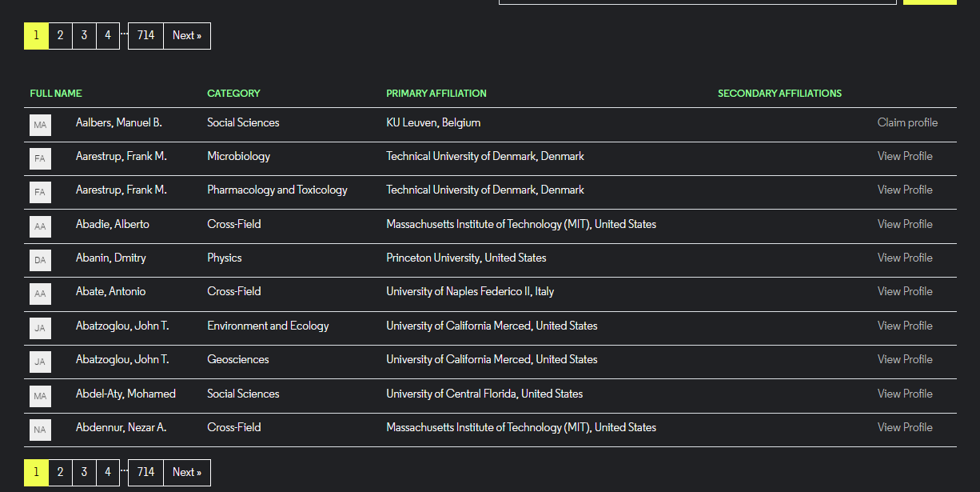
Task: Click the avatar icon for Aalbers, Manuel B.
Action: pos(40,125)
